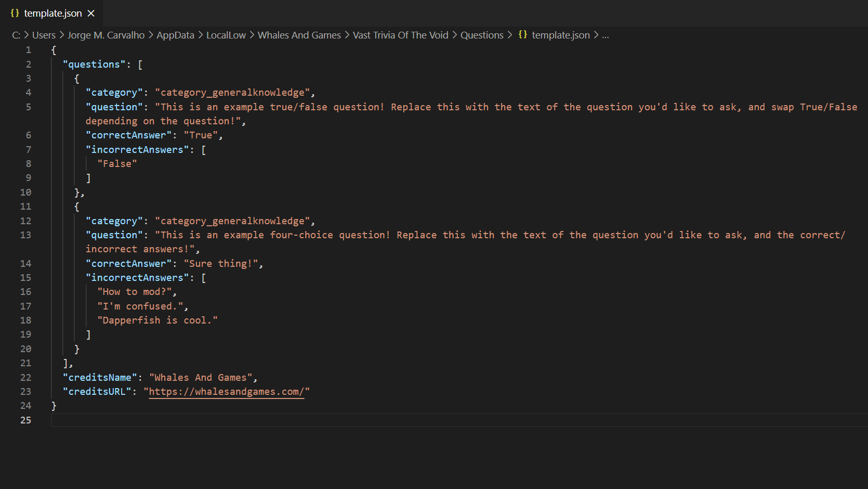Click the JSON braces icon in the template.json tab

tap(15, 13)
